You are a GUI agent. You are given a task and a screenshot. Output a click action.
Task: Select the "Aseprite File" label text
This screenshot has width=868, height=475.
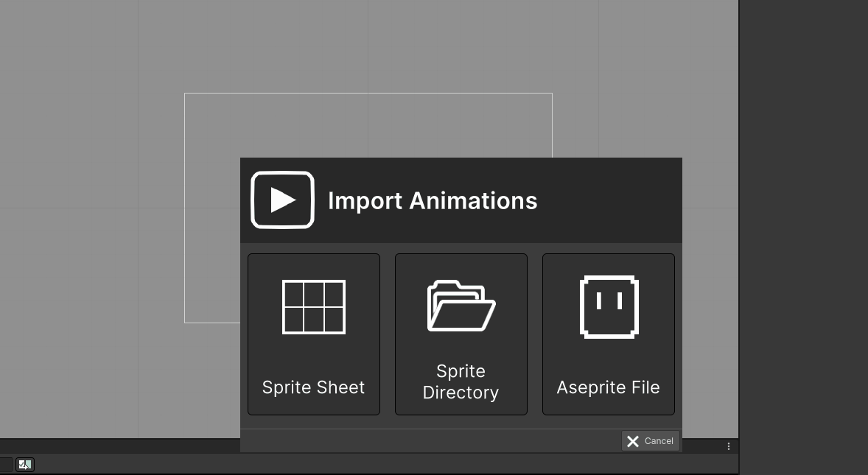(608, 387)
